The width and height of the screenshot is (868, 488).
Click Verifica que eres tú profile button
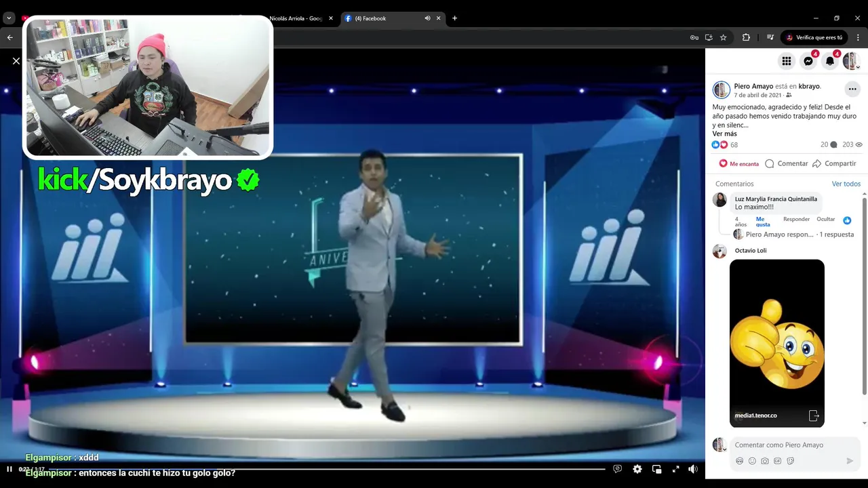(814, 37)
